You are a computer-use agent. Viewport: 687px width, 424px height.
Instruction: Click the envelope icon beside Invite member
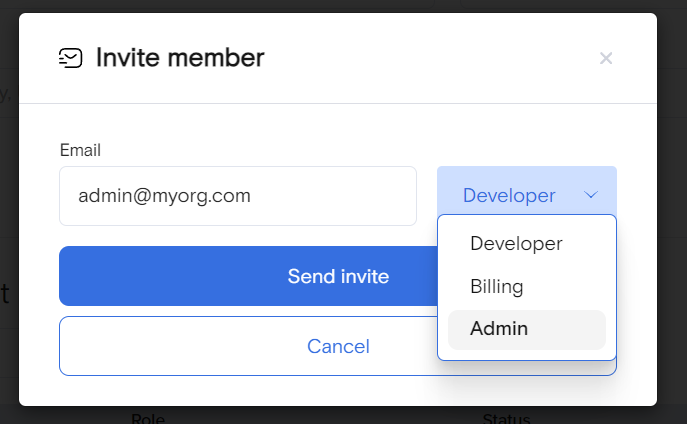pos(70,58)
